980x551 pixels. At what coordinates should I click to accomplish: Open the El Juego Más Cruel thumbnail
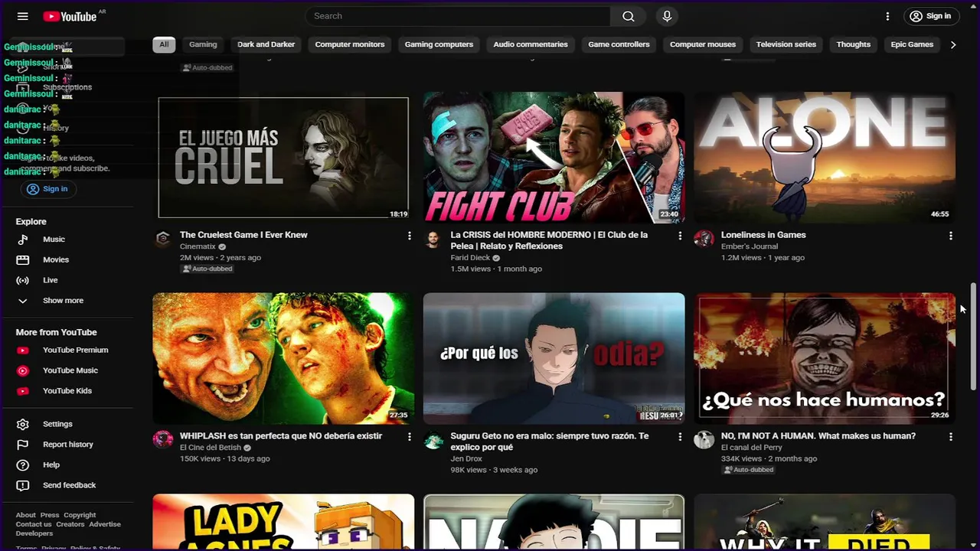[x=283, y=158]
